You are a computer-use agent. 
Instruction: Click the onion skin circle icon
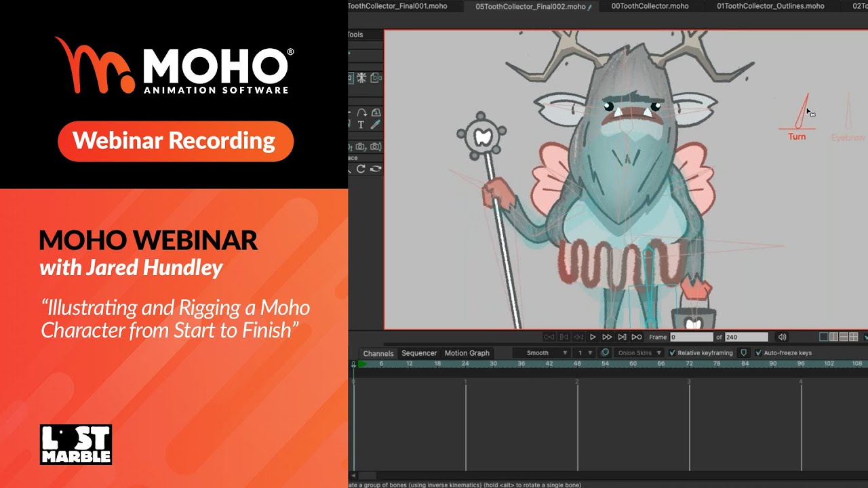pyautogui.click(x=605, y=352)
